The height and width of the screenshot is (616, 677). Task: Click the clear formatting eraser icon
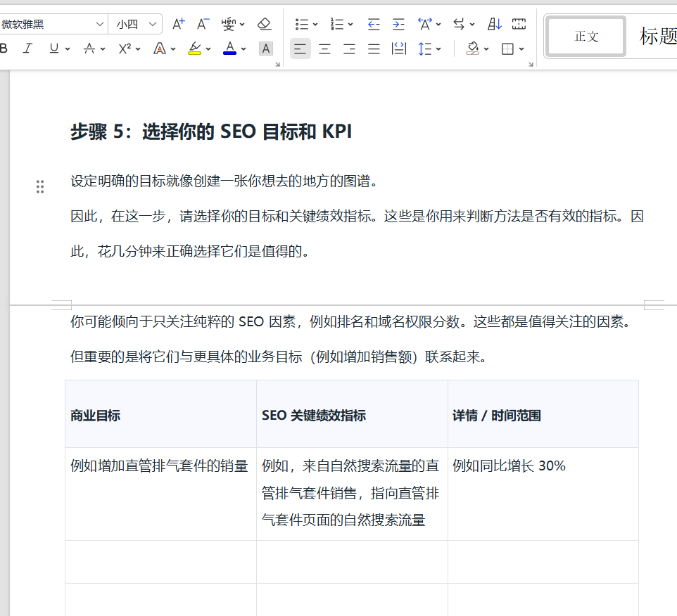point(265,25)
